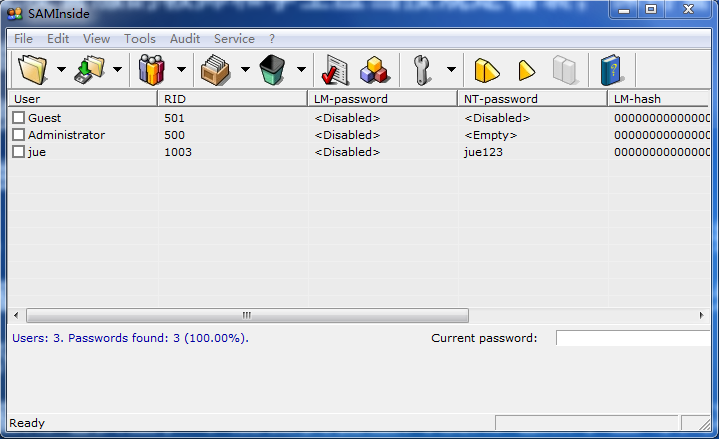Open the Edit menu
Screen dimensions: 719x439
tap(58, 39)
